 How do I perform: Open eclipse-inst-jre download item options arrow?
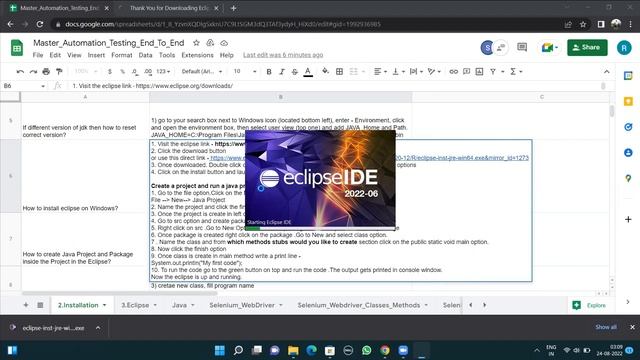coord(98,328)
